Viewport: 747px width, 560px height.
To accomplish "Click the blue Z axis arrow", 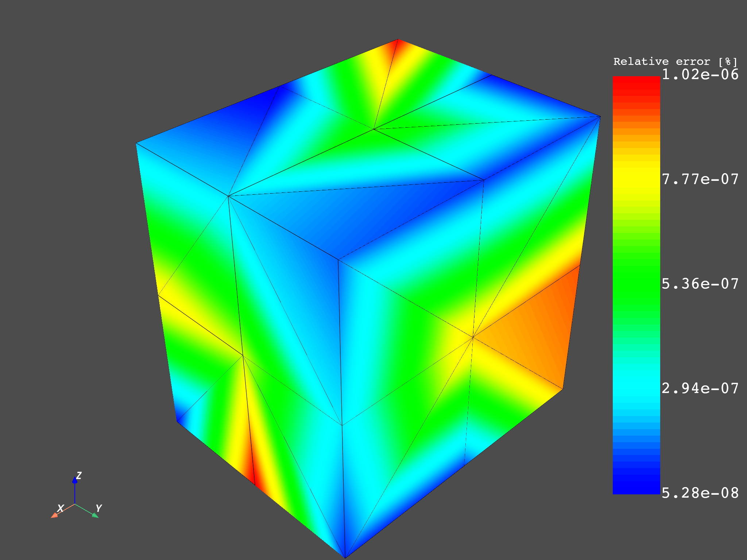I will (75, 490).
